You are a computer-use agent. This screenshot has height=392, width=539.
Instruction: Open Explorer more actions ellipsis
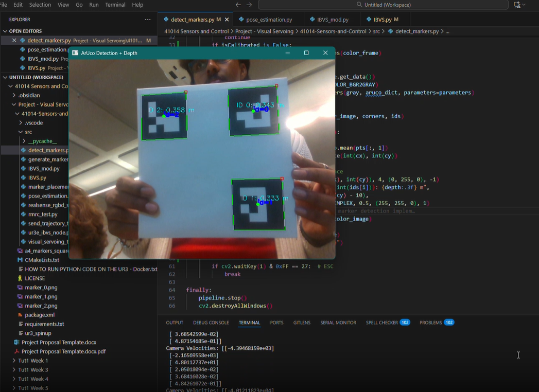click(148, 20)
